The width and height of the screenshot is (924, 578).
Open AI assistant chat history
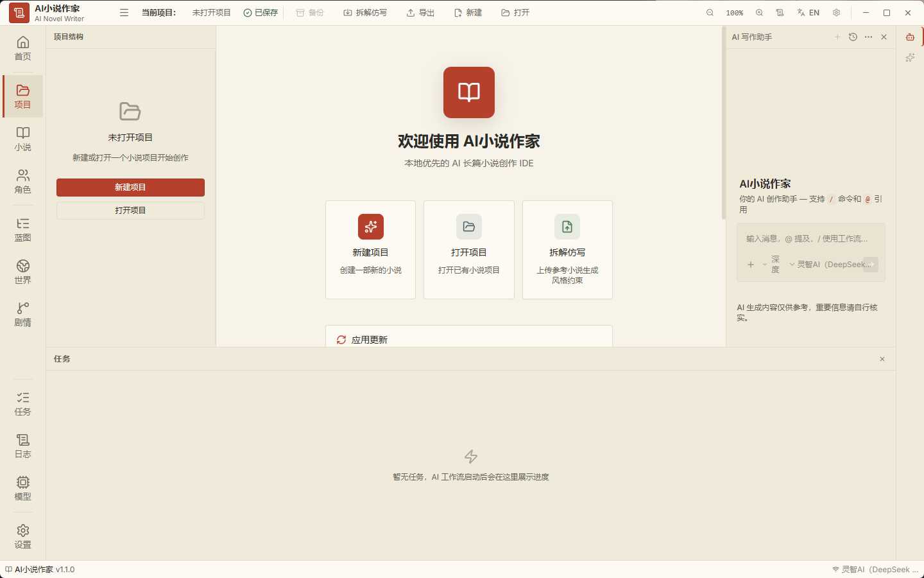tap(853, 37)
